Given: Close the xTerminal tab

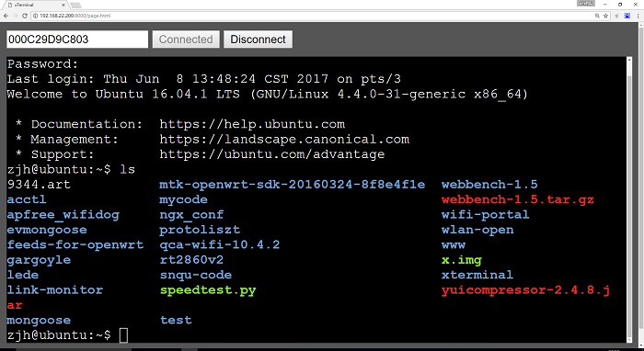Looking at the screenshot, I should [x=63, y=5].
